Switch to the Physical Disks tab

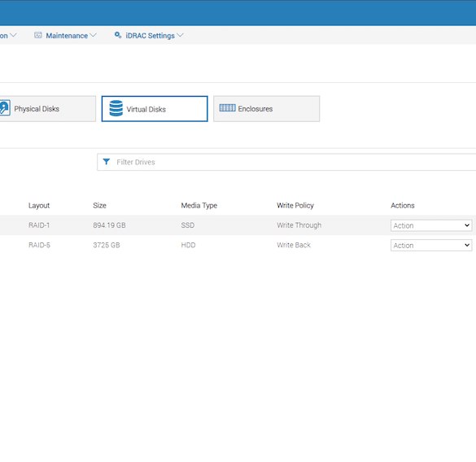tap(48, 109)
